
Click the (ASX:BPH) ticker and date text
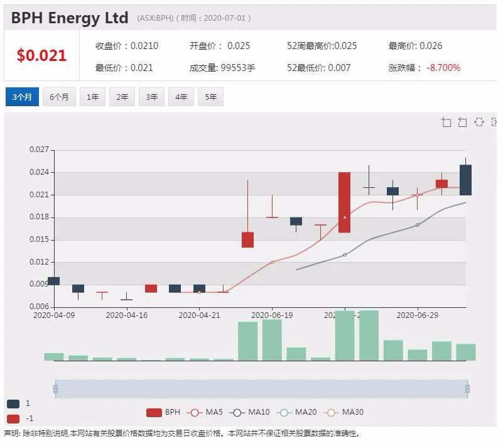[194, 18]
